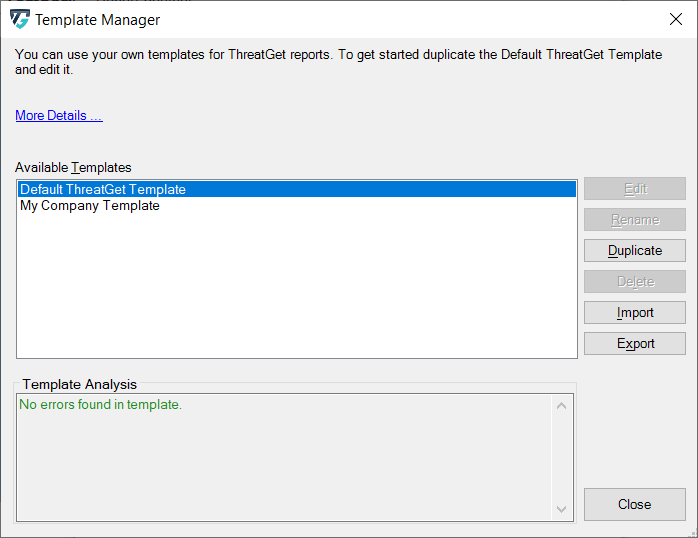698x538 pixels.
Task: Click the disabled Rename button
Action: click(635, 219)
